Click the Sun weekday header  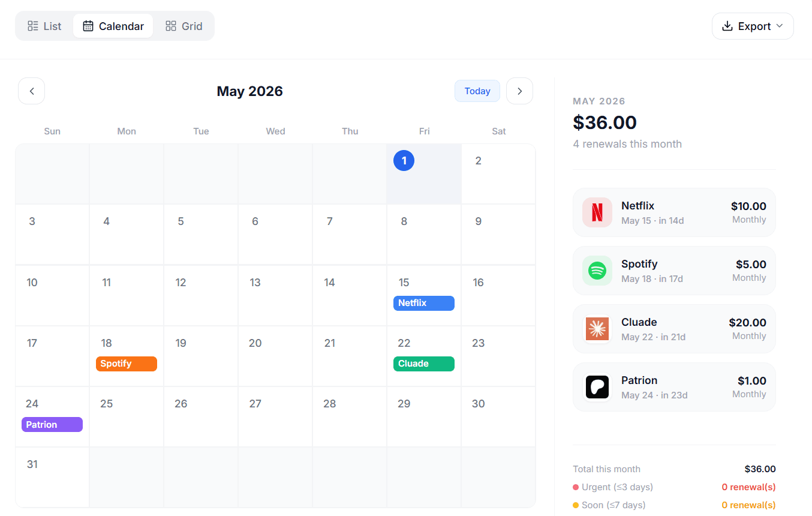coord(52,131)
